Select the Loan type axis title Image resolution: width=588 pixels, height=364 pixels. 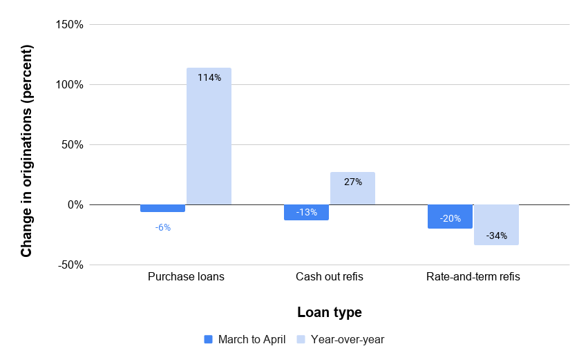[330, 312]
